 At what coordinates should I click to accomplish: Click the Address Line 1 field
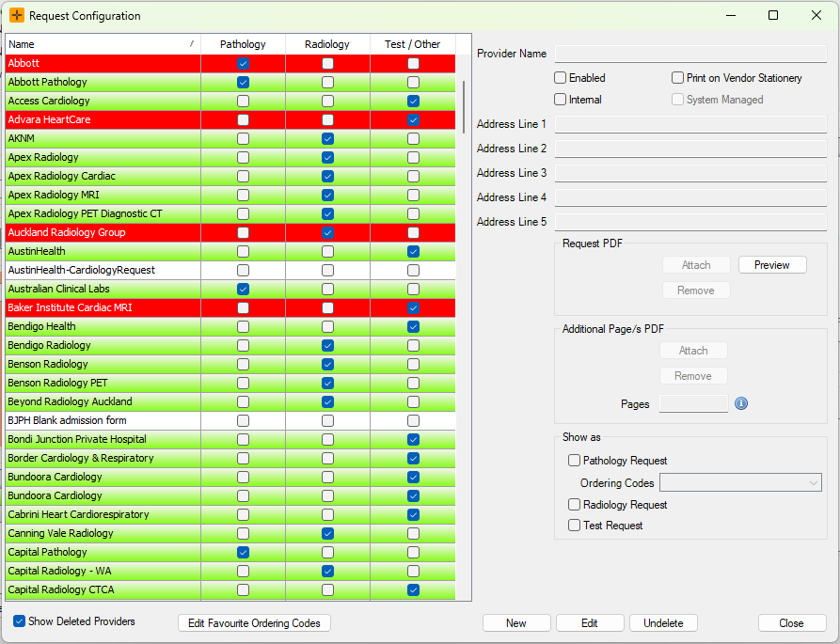click(690, 124)
